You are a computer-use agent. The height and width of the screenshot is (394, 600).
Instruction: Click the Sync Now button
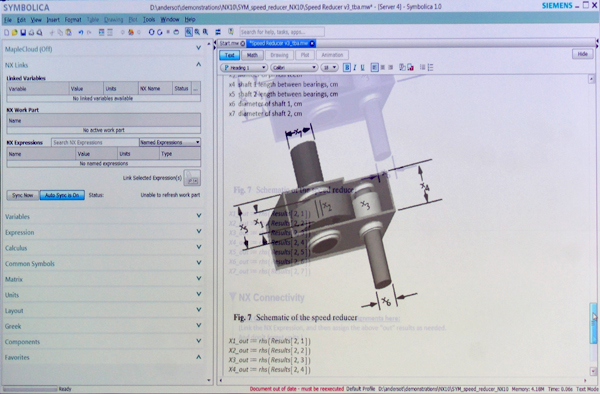point(23,195)
